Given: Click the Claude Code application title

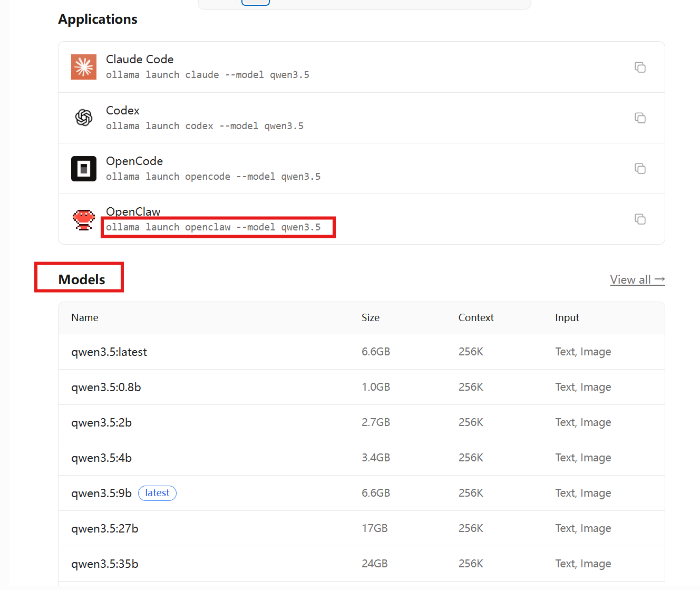Looking at the screenshot, I should [140, 59].
